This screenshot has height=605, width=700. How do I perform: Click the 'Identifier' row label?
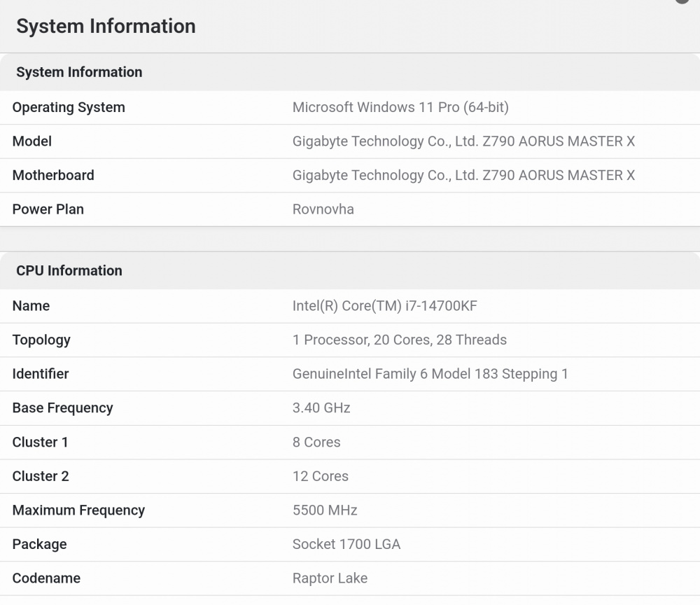pos(41,374)
